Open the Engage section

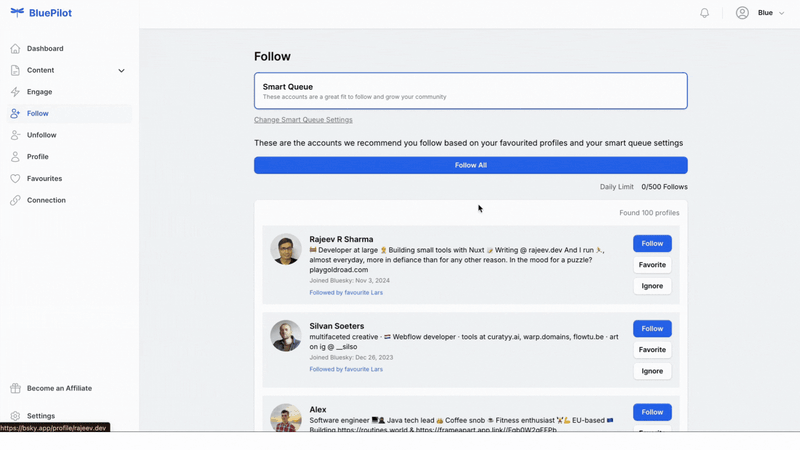(x=39, y=92)
